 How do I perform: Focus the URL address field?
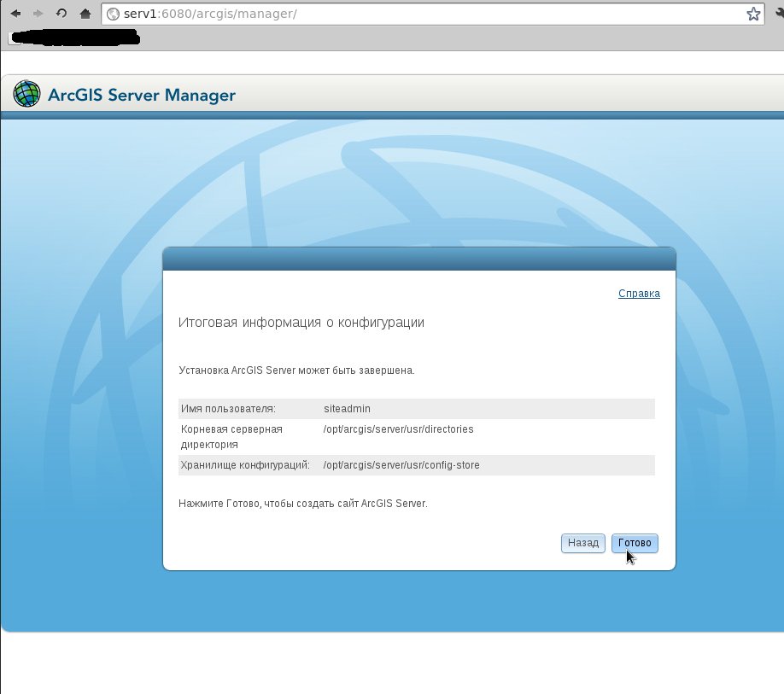(x=432, y=14)
